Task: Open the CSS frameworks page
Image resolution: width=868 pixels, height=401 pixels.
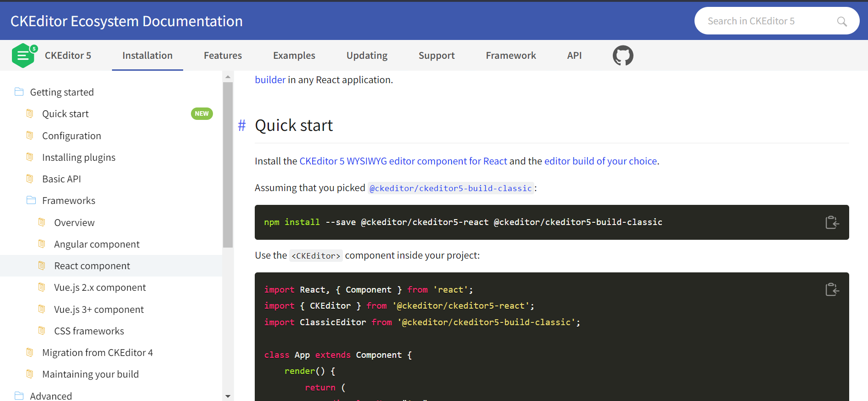Action: coord(89,331)
